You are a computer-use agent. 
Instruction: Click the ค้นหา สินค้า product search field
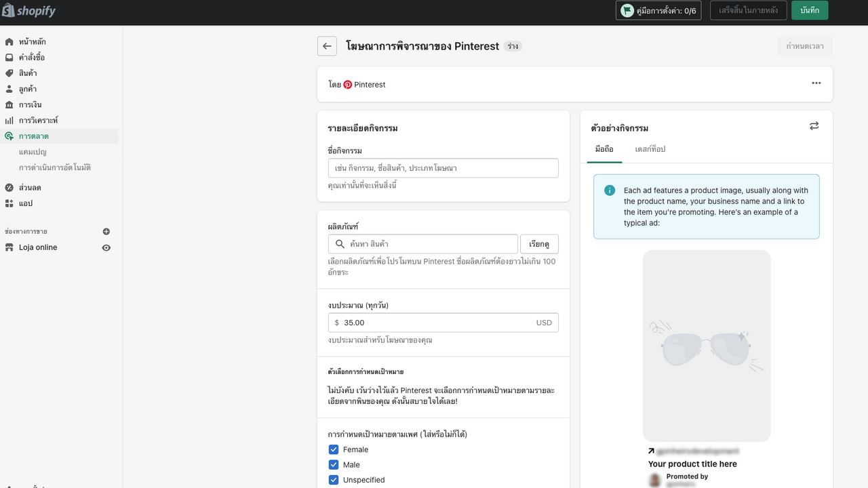coord(422,244)
